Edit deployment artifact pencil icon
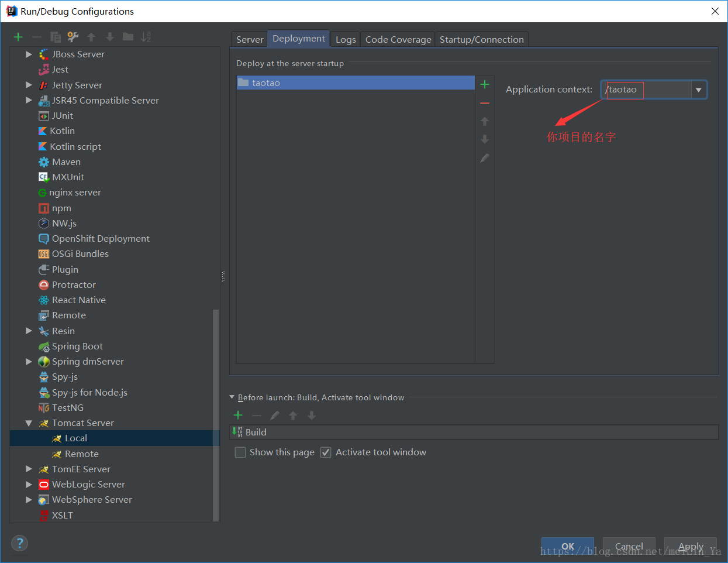 click(485, 158)
